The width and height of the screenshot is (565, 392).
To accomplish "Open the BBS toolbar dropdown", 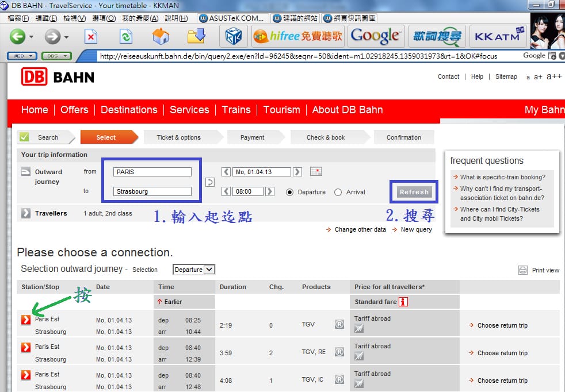I will 56,56.
